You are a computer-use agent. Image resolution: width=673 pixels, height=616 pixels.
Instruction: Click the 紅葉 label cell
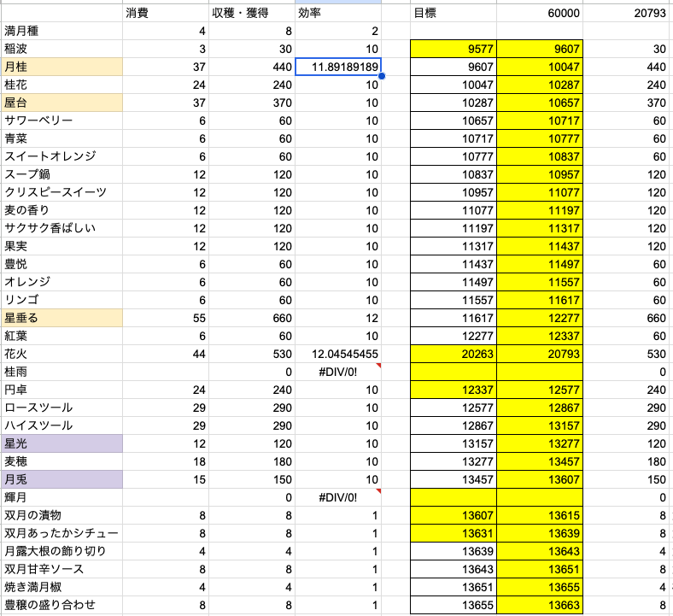tap(61, 336)
